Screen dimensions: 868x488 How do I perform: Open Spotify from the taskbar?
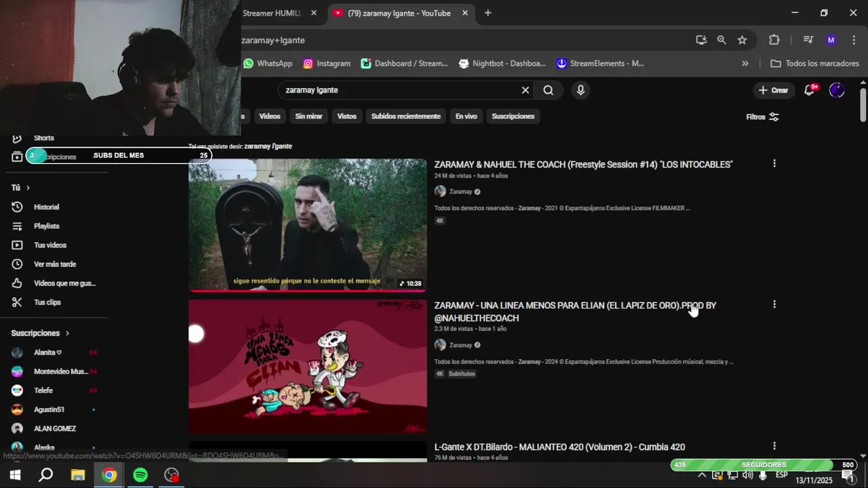[x=140, y=475]
